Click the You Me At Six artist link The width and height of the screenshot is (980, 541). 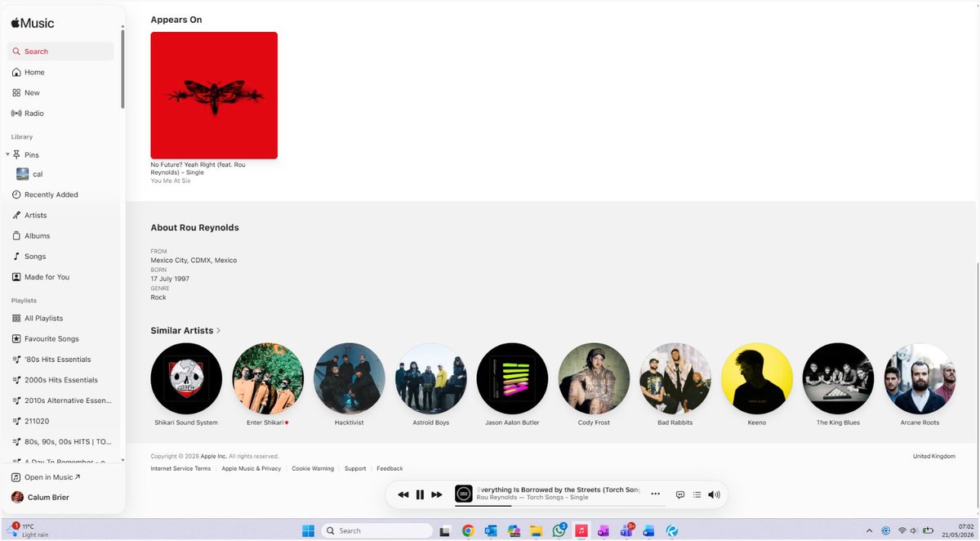(171, 181)
